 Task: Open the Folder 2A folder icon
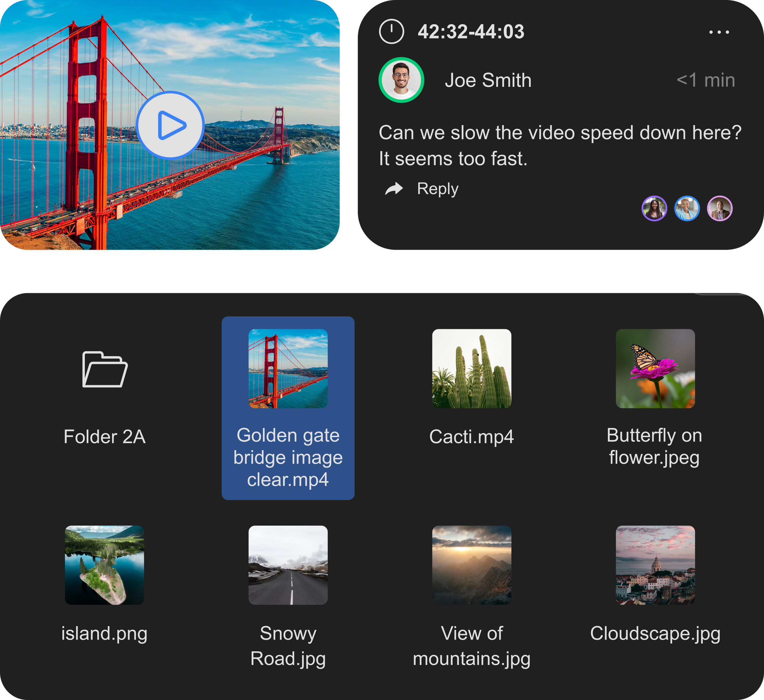tap(105, 369)
